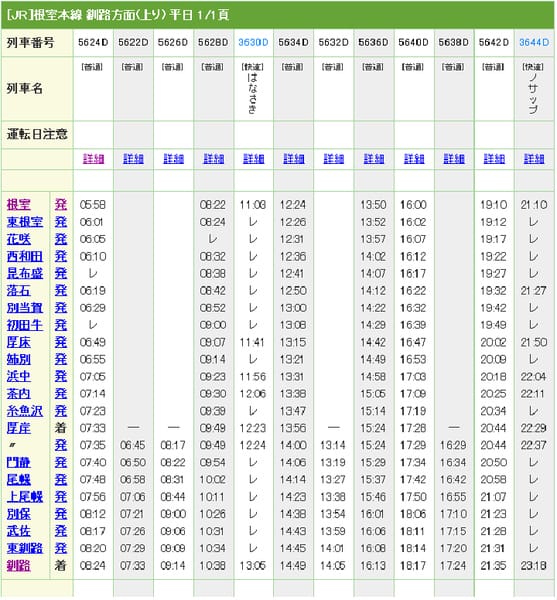Open the 糸魚沢 station link
The width and height of the screenshot is (557, 600).
click(x=25, y=411)
